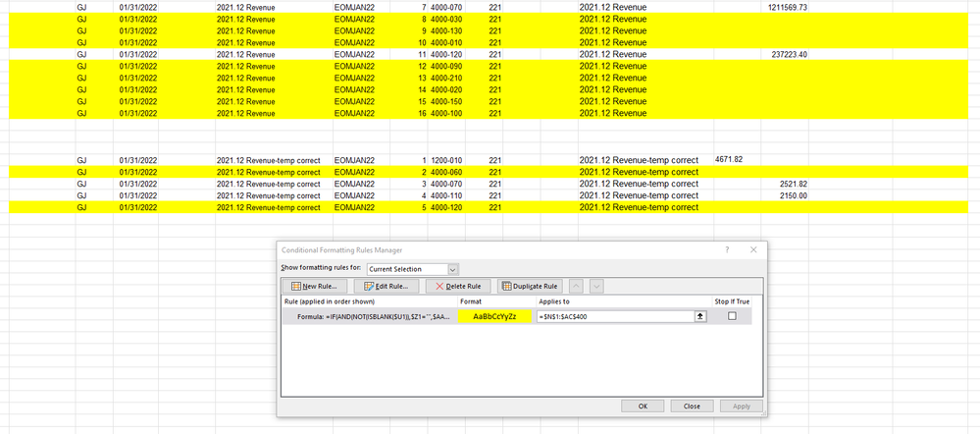Select cell with value 2521.82

(785, 184)
